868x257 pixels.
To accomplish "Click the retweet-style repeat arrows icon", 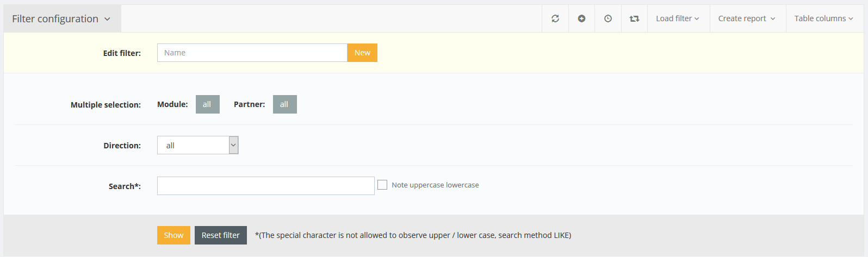I will [634, 18].
